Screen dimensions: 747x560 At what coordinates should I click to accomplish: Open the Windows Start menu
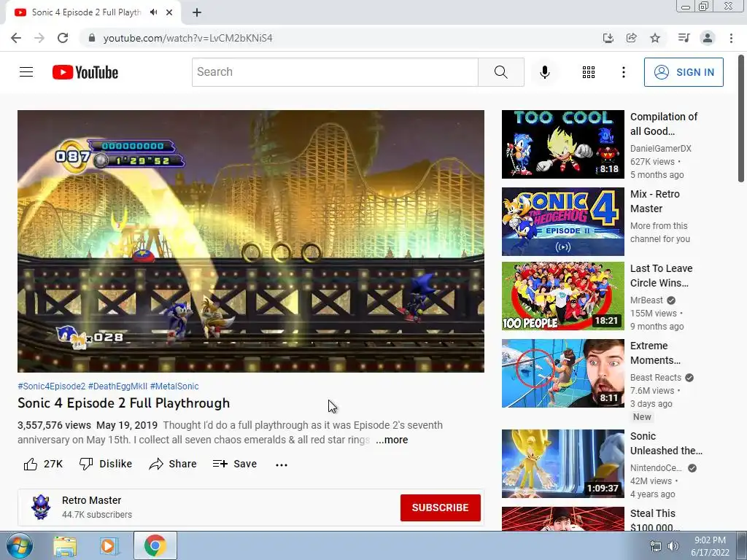click(x=18, y=545)
